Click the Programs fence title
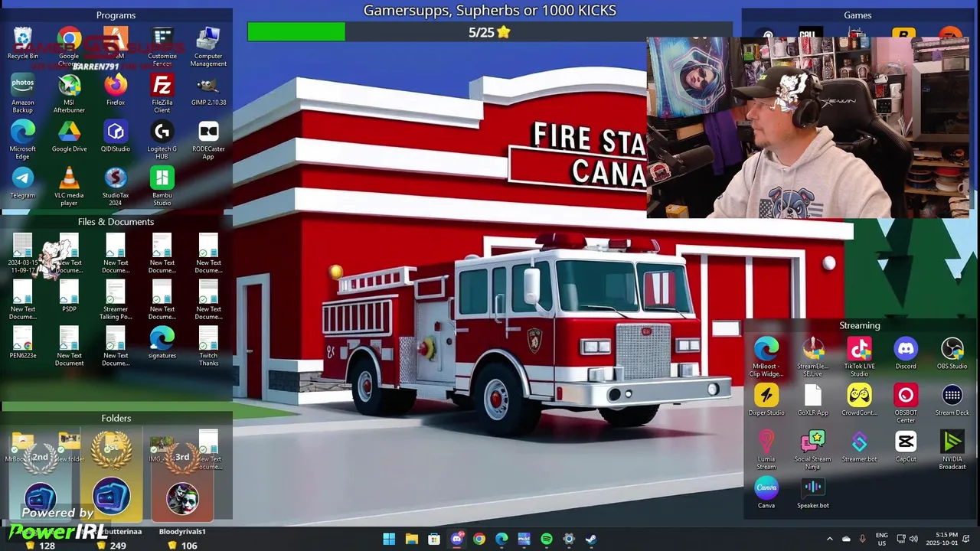This screenshot has height=551, width=980. [116, 15]
